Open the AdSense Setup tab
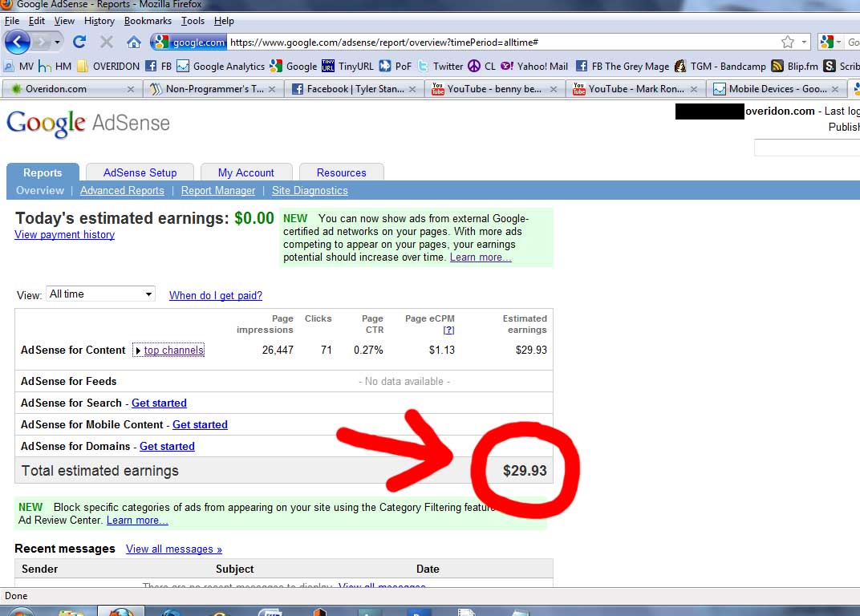 [x=140, y=172]
